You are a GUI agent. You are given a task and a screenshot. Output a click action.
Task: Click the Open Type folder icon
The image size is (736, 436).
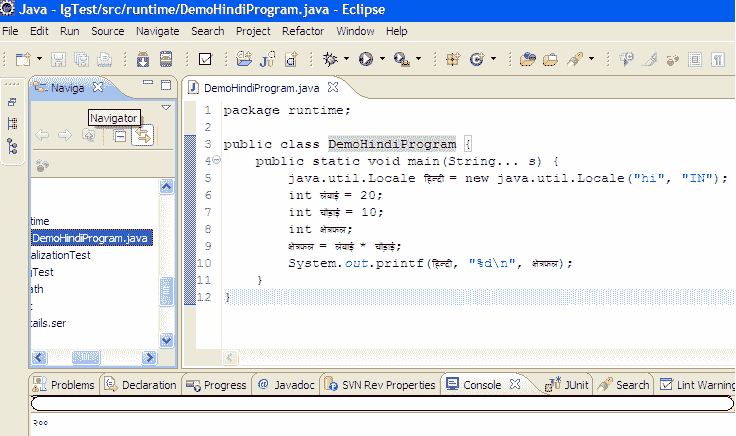pos(528,60)
